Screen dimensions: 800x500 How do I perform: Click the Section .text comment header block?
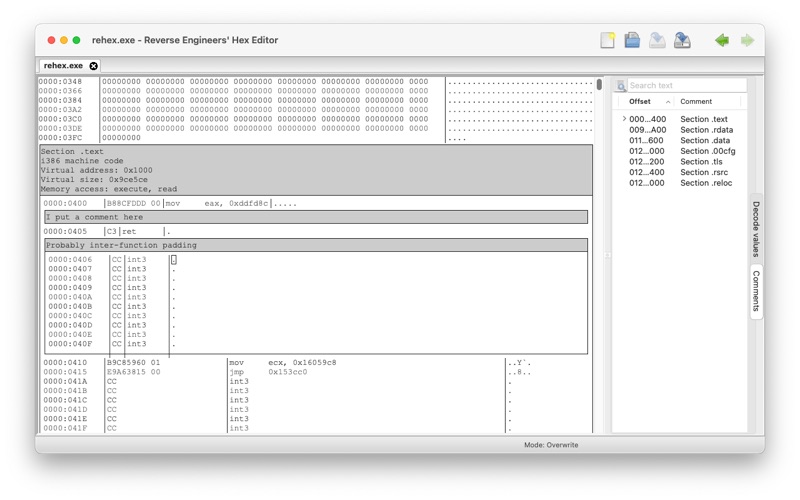(316, 170)
